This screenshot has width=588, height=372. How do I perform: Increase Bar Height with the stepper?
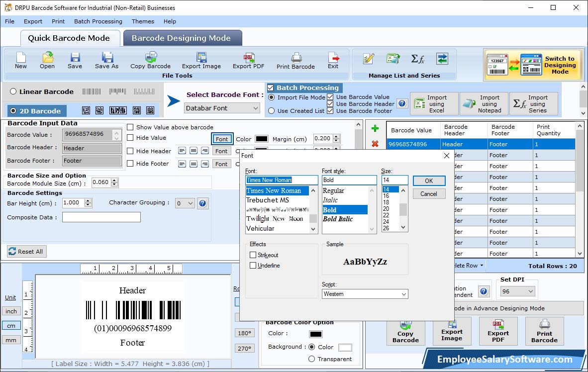coord(88,201)
